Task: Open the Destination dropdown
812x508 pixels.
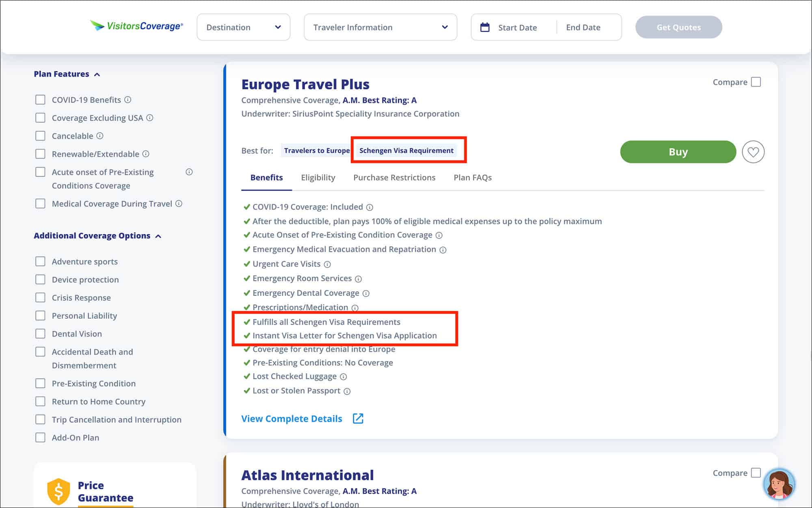Action: pos(243,27)
